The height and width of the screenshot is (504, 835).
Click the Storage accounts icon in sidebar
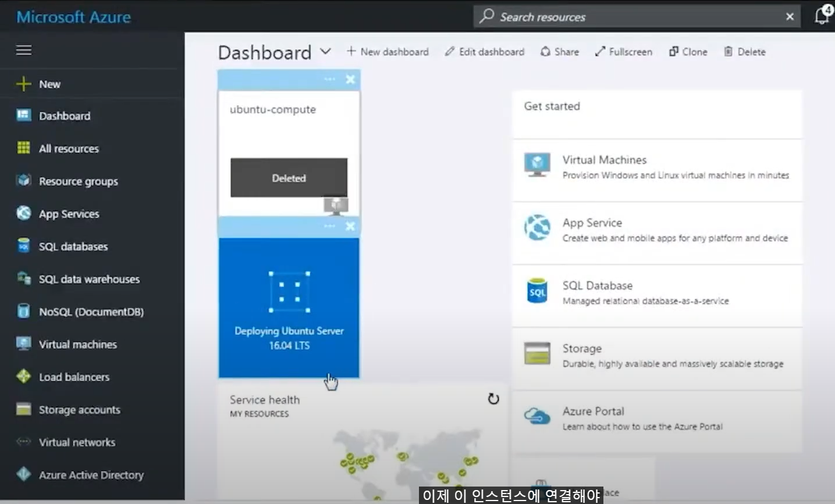click(23, 409)
